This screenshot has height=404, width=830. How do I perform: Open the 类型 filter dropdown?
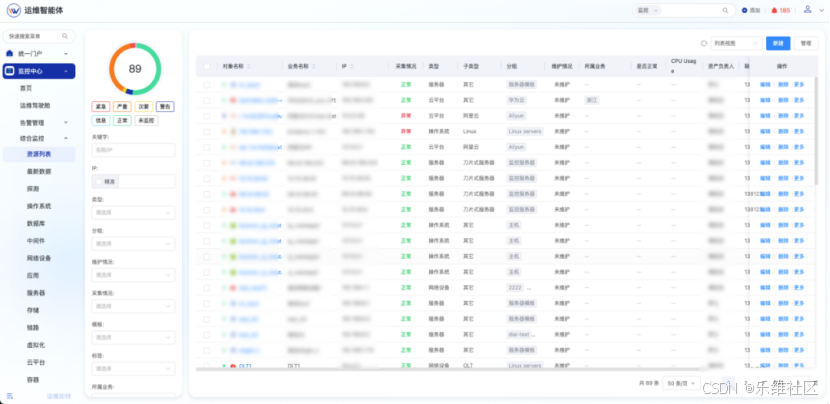[x=133, y=212]
